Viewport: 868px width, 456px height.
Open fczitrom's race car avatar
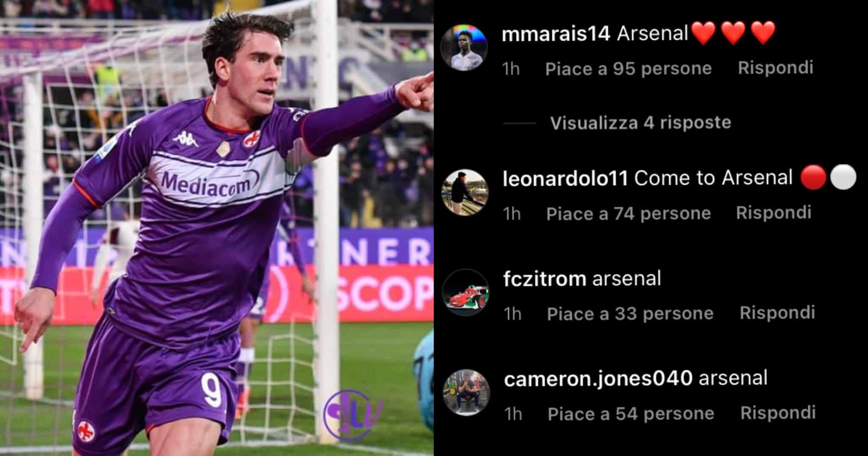pyautogui.click(x=466, y=292)
